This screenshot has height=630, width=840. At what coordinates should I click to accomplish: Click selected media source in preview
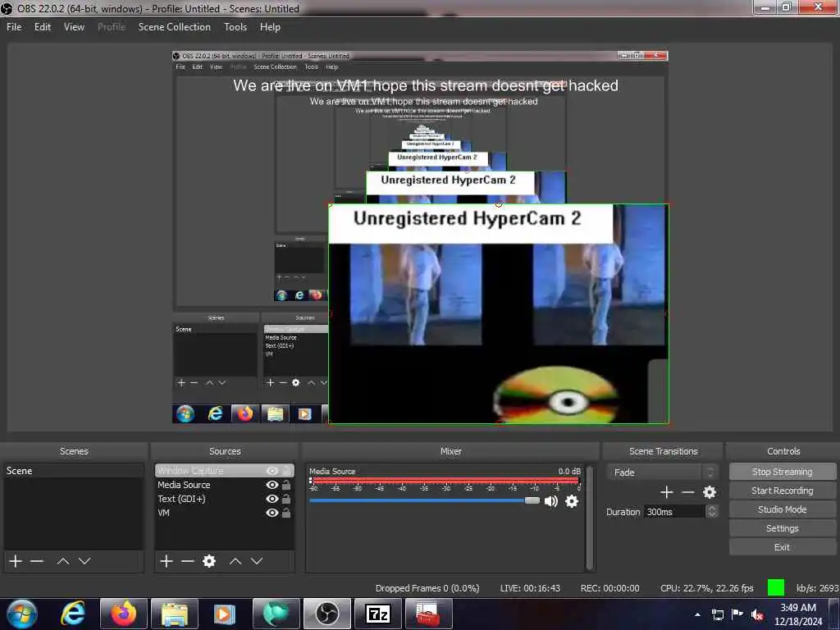[498, 313]
